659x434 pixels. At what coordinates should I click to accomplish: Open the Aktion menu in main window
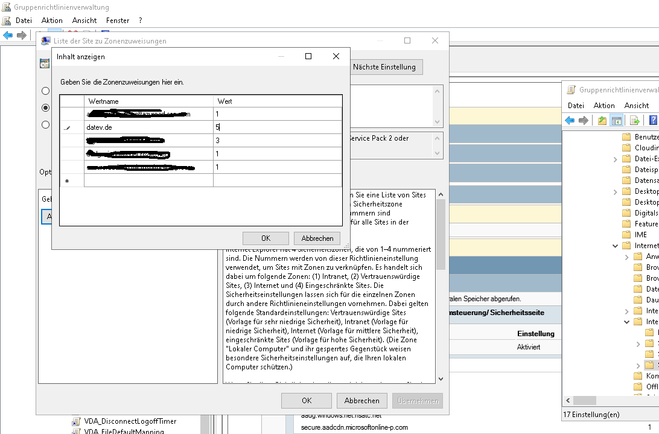(x=52, y=20)
